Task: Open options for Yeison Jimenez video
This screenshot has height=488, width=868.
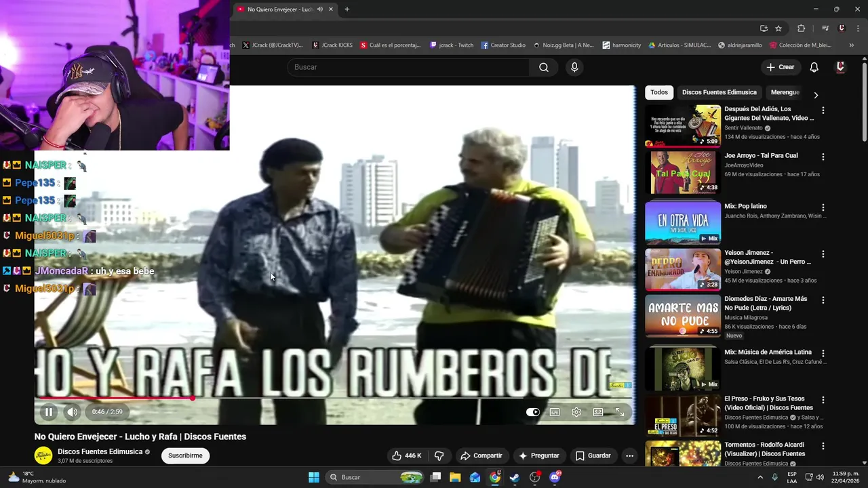Action: tap(823, 254)
